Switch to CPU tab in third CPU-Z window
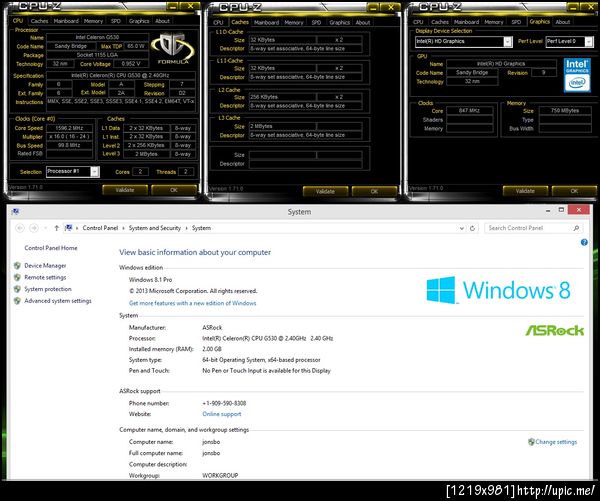This screenshot has height=501, width=600. [x=418, y=22]
